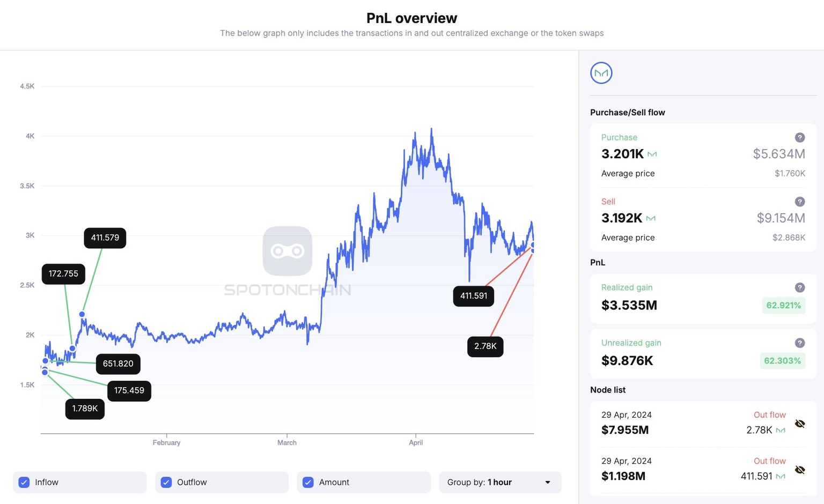Click the Realized gain help icon
Screen dimensions: 824x504
tap(799, 287)
